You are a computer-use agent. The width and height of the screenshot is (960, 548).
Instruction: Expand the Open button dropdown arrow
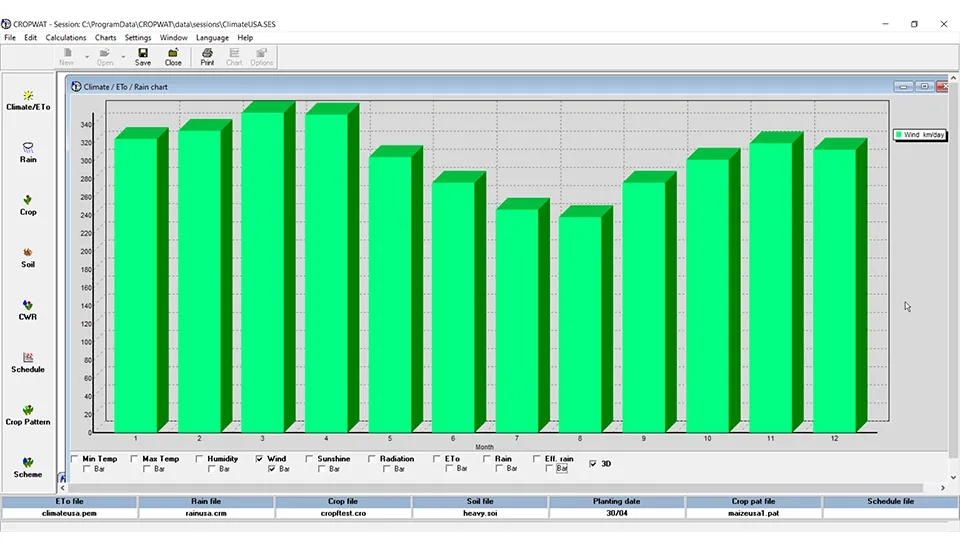[123, 57]
